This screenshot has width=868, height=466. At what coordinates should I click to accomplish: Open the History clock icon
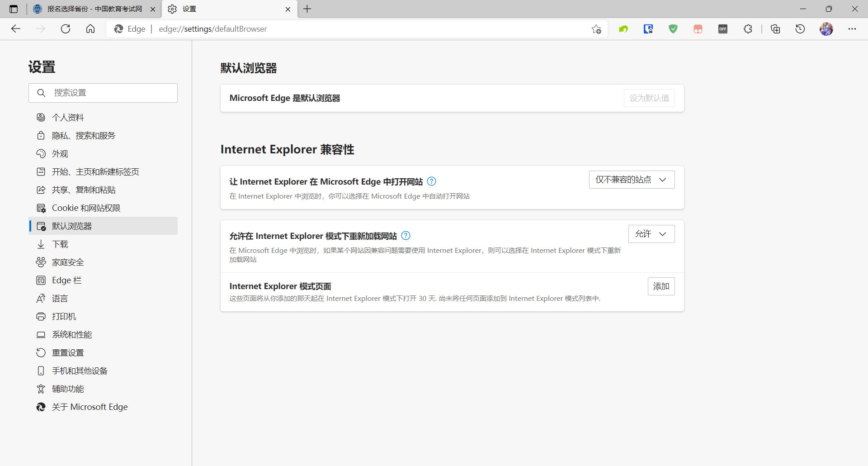[800, 29]
